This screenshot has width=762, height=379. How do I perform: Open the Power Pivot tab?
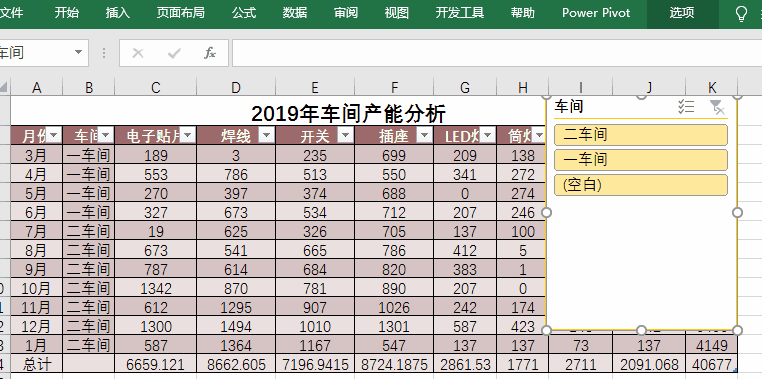pos(596,13)
